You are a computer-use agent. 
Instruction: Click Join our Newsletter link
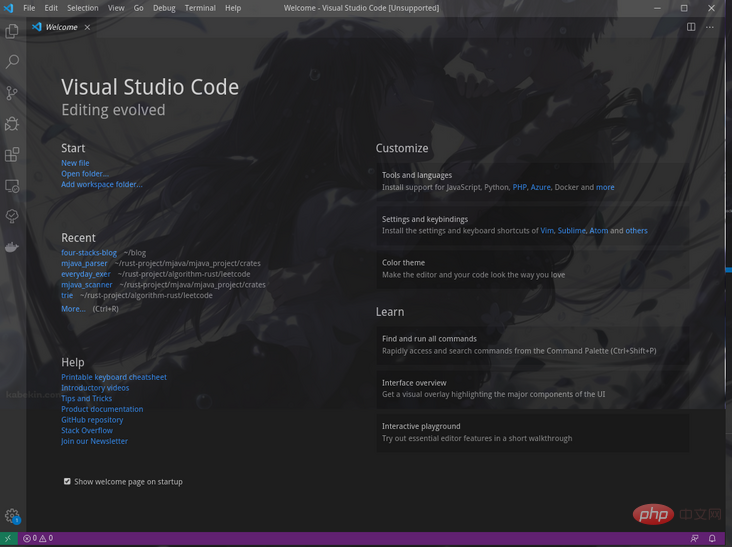(x=94, y=442)
